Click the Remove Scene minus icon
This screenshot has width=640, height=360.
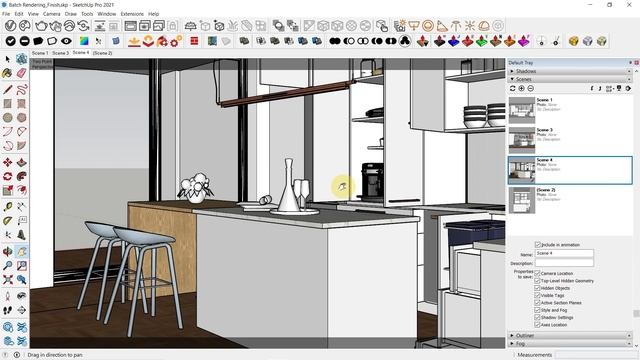tap(531, 89)
